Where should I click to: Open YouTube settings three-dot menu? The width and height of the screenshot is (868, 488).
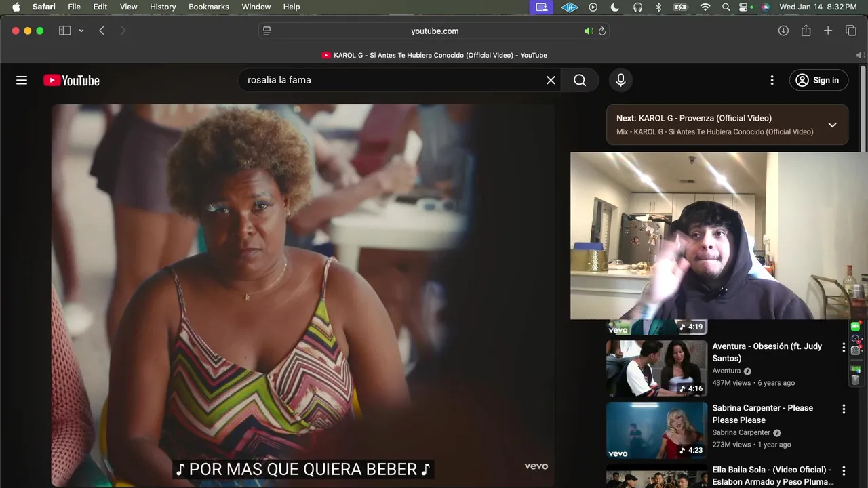click(772, 80)
